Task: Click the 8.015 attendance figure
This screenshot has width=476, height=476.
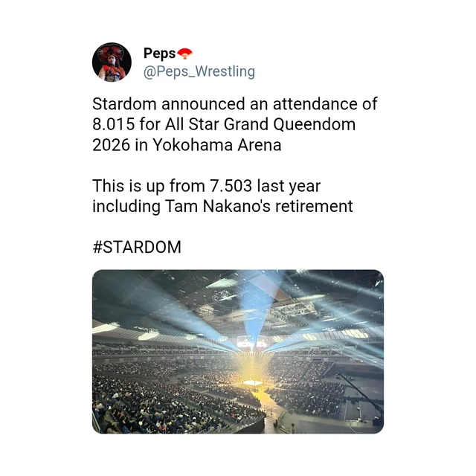Action: click(x=114, y=124)
